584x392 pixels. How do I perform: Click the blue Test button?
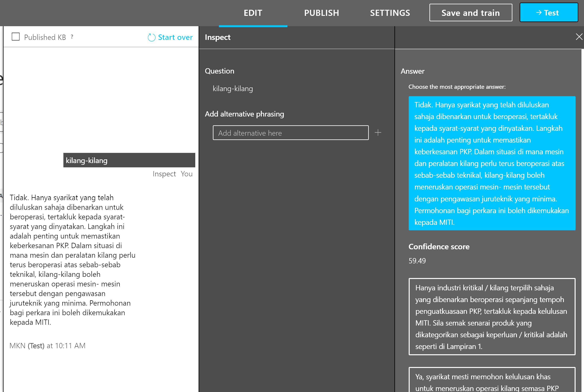pos(548,13)
